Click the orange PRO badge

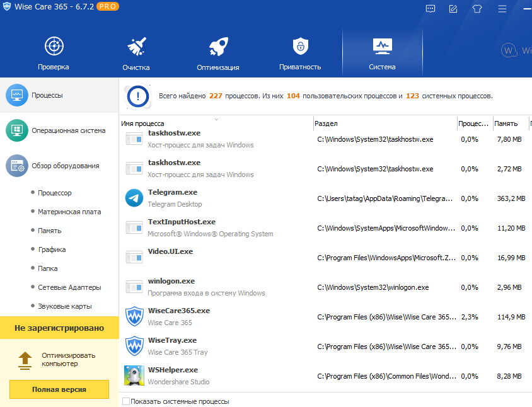coord(108,6)
